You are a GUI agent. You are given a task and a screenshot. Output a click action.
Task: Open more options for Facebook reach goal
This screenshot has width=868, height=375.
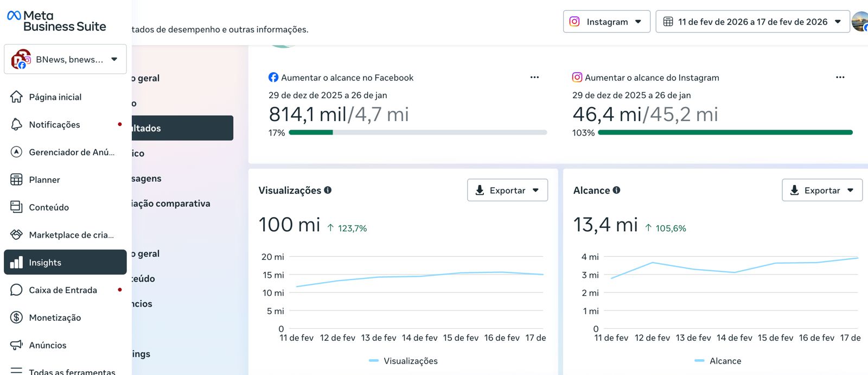(534, 78)
